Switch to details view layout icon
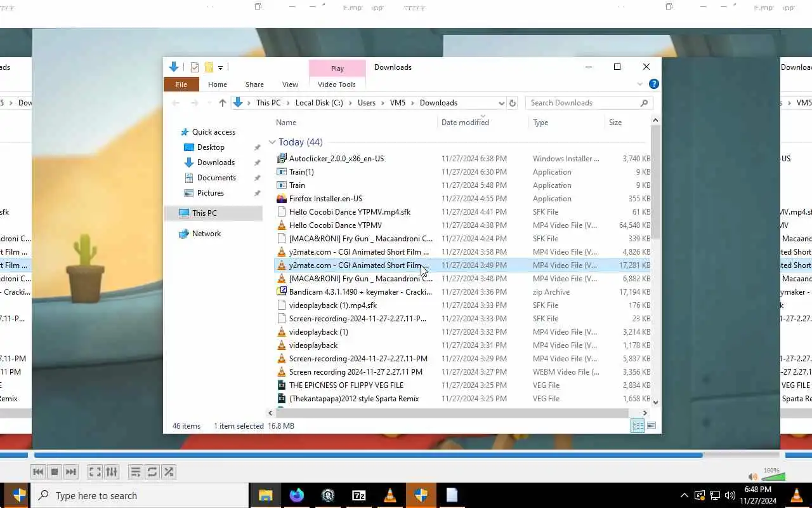 point(638,426)
